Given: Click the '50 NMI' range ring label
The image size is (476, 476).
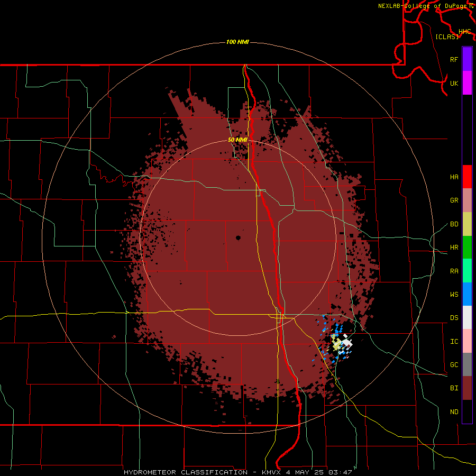Looking at the screenshot, I should click(237, 140).
